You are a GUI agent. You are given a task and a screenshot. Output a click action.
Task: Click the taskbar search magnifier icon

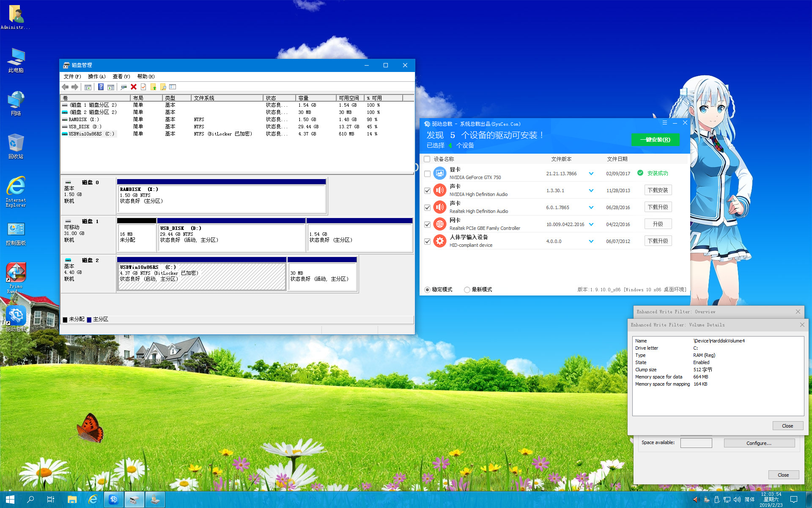pos(30,500)
